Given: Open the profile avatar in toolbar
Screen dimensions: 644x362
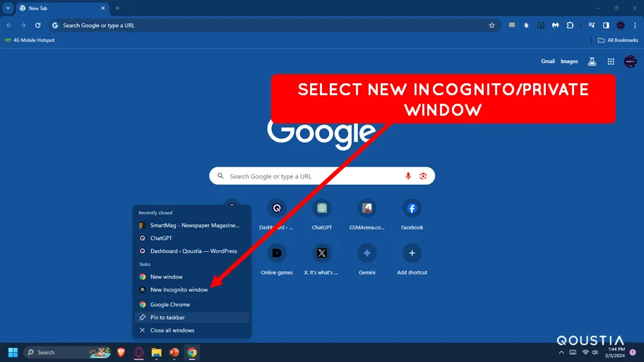Looking at the screenshot, I should coord(621,25).
